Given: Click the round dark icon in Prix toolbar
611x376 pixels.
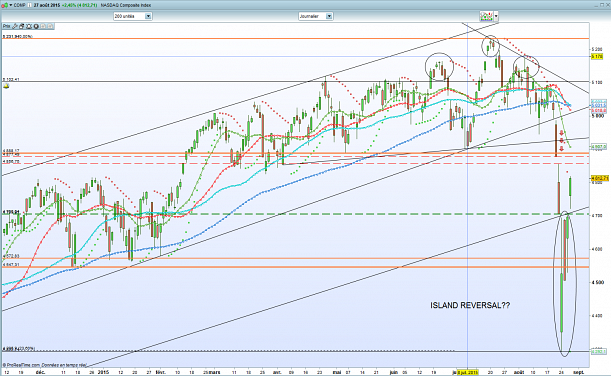Looking at the screenshot, I should pos(36,26).
